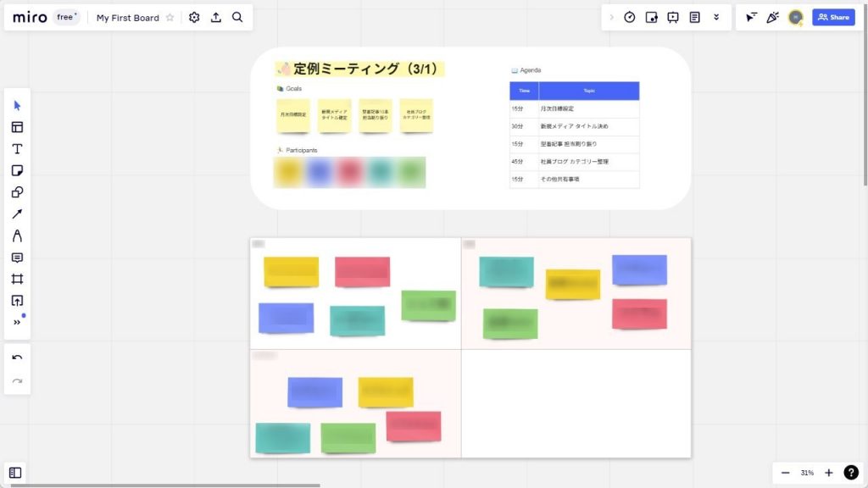
Task: Select the blurred participants image strip
Action: [x=350, y=172]
